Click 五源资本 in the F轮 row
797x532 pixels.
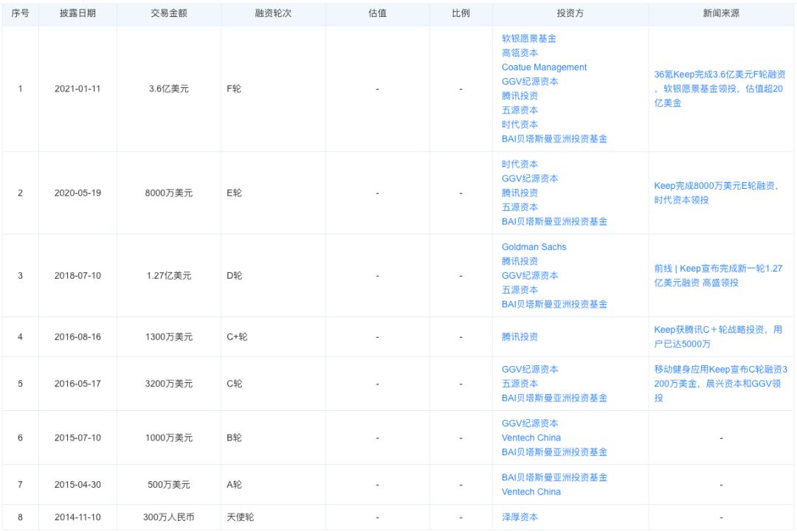[x=520, y=110]
